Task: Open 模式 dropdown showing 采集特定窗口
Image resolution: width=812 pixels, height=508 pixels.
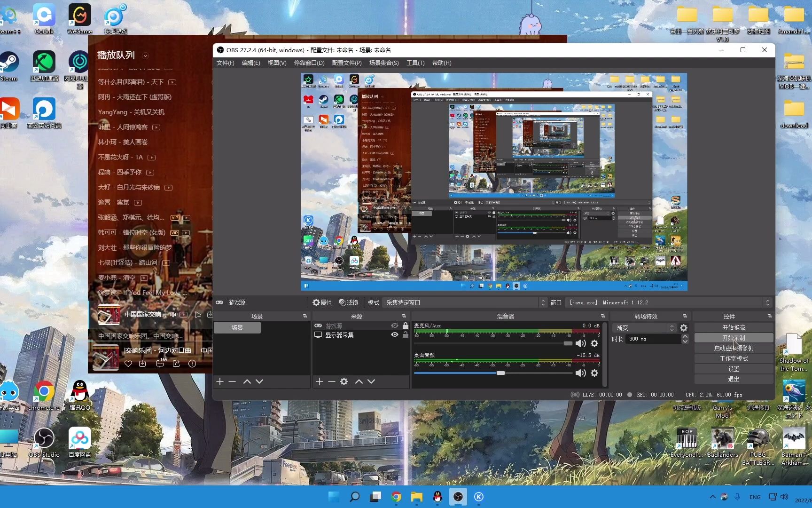Action: pos(464,302)
